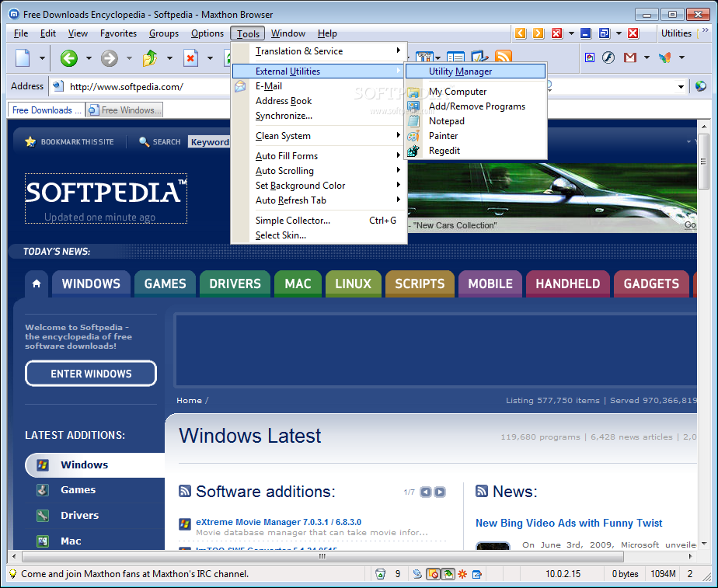This screenshot has width=718, height=588.
Task: Click the ENTER WINDOWS button
Action: click(91, 374)
